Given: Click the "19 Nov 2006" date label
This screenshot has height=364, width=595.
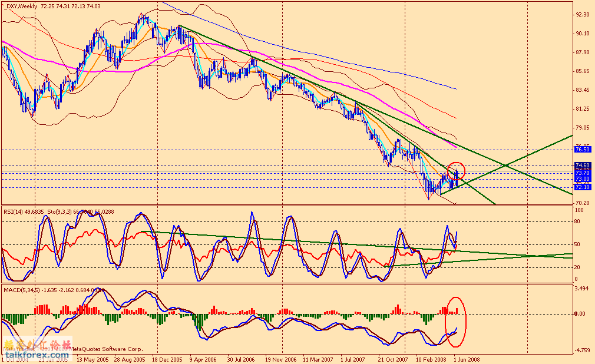Looking at the screenshot, I should tap(281, 359).
